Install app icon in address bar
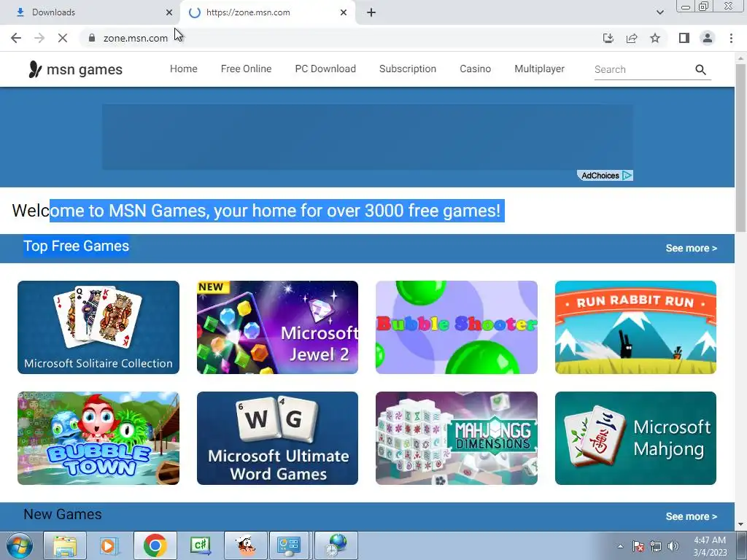The image size is (747, 560). [x=608, y=38]
